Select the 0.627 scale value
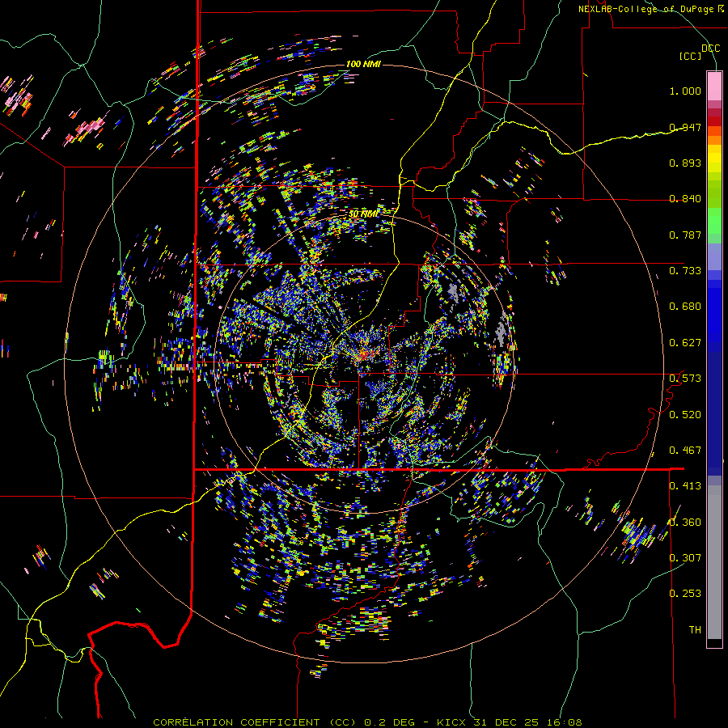 [685, 343]
